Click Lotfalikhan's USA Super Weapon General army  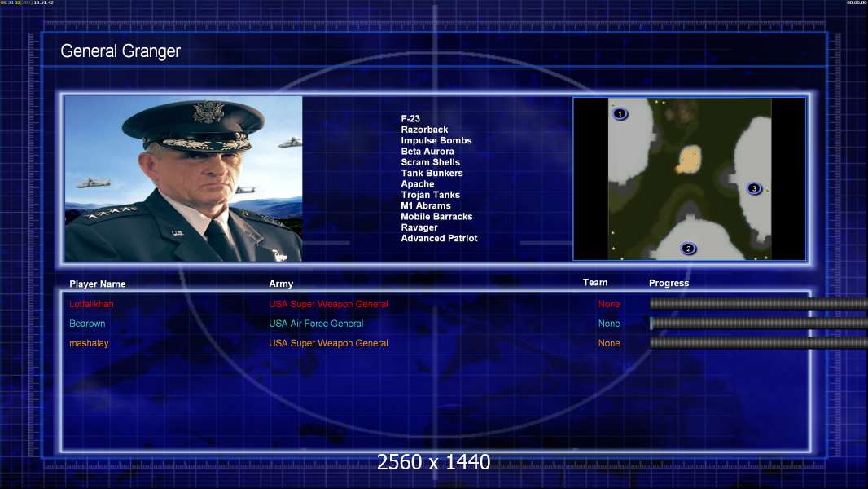coord(328,304)
